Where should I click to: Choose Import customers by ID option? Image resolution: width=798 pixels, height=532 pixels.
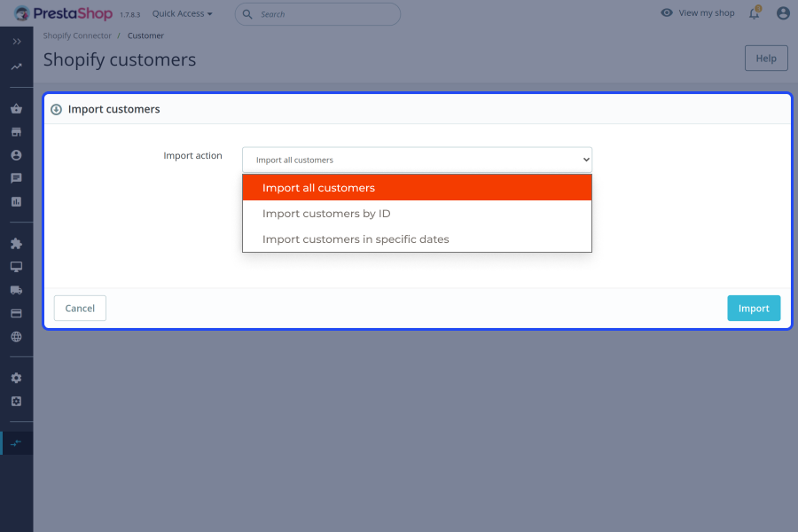point(417,214)
